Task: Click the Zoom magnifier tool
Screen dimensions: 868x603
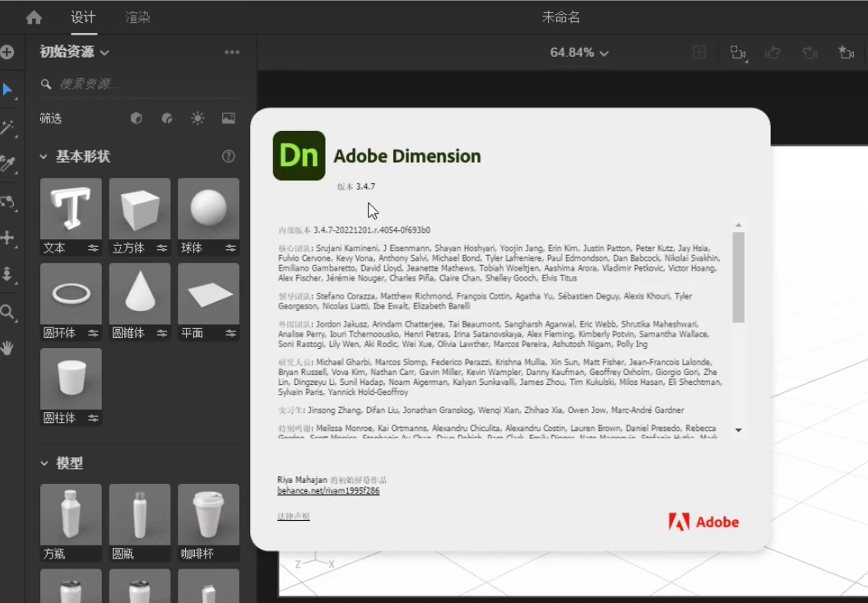Action: coord(8,312)
